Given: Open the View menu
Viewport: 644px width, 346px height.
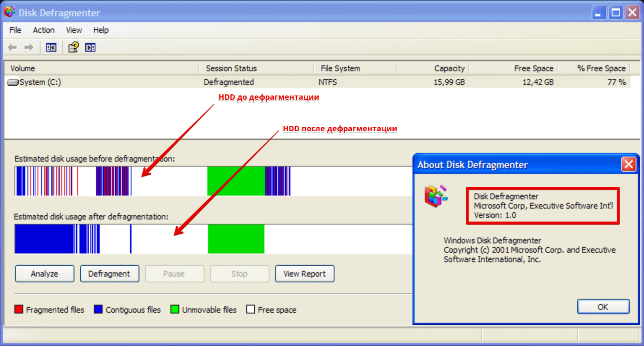Looking at the screenshot, I should 74,30.
